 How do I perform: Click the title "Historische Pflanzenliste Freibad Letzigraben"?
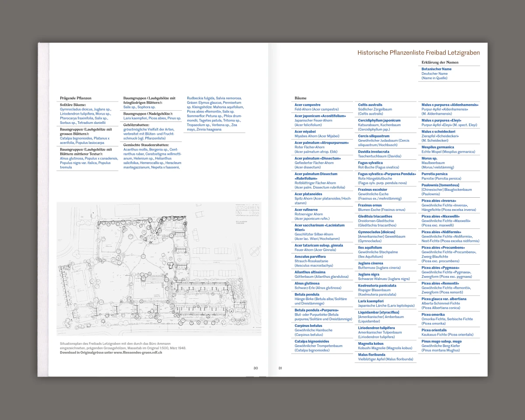point(418,52)
